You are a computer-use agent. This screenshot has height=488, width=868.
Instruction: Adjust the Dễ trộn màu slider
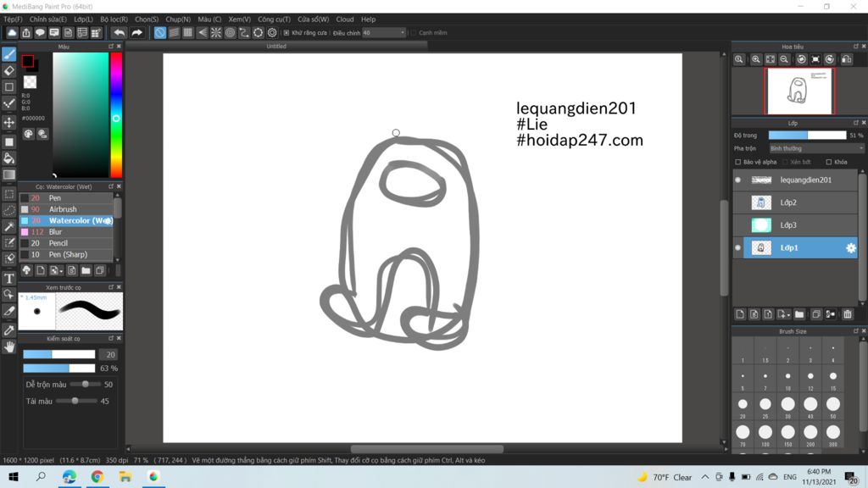tap(86, 384)
